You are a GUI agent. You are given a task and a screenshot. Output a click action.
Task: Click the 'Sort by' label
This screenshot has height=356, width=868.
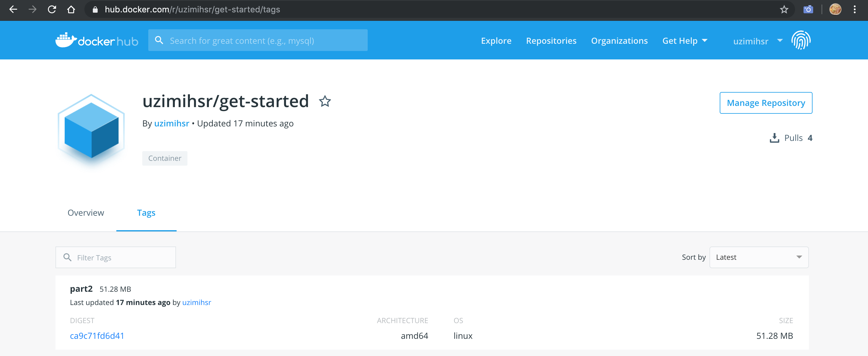click(693, 257)
